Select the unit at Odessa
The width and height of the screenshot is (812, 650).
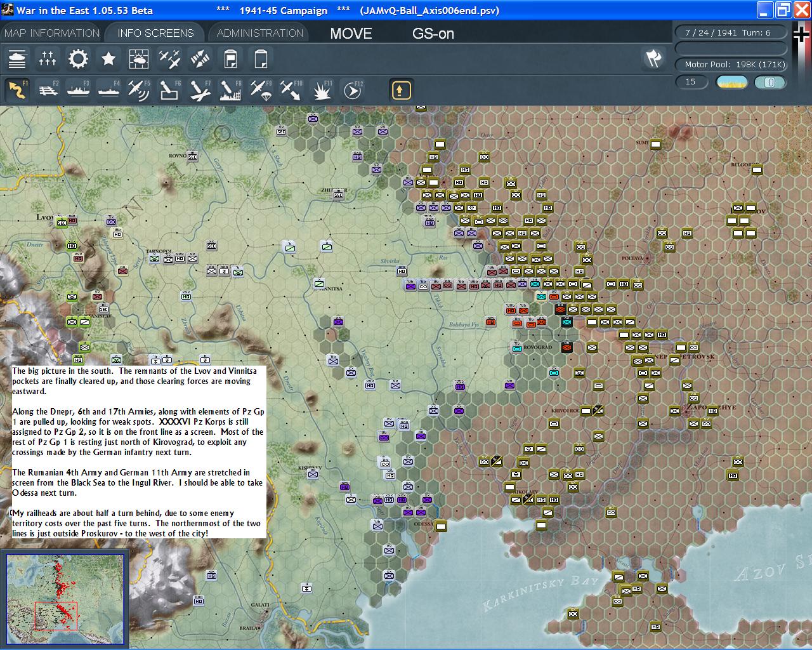pos(441,526)
